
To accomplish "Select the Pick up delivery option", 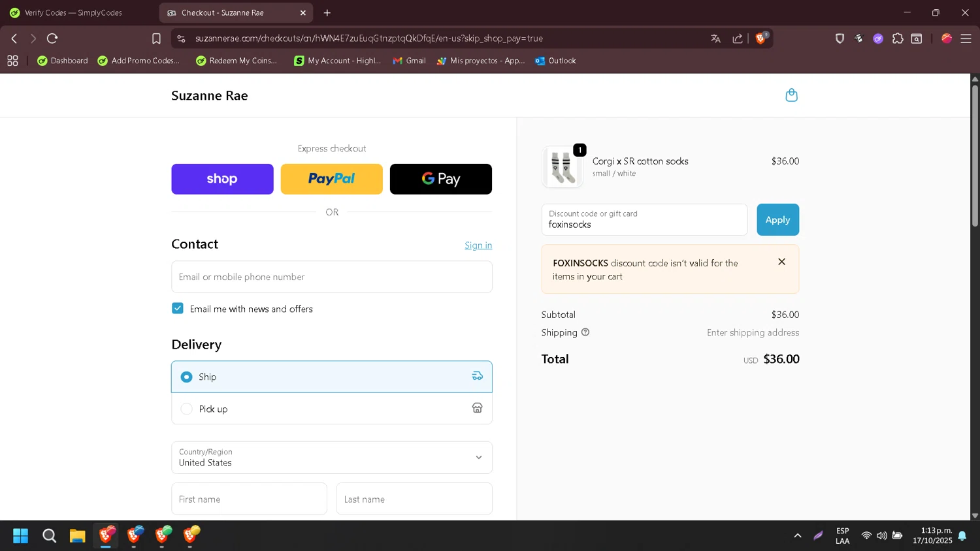I will (332, 409).
